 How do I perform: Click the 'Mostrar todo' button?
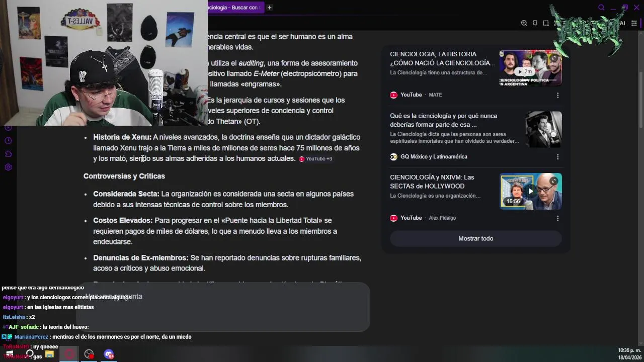pyautogui.click(x=475, y=238)
